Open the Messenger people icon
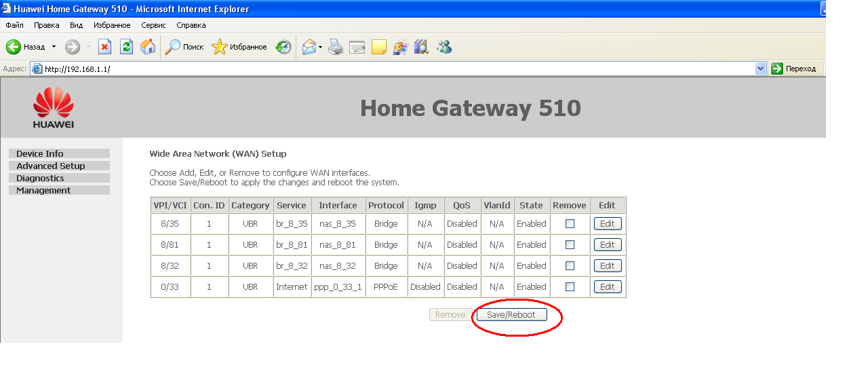Screen dimensions: 868x374 tap(444, 47)
